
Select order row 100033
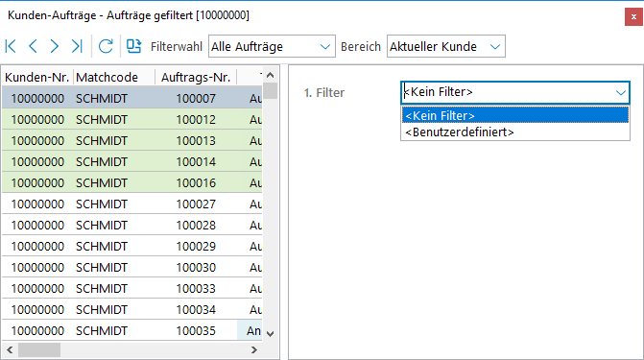point(131,289)
